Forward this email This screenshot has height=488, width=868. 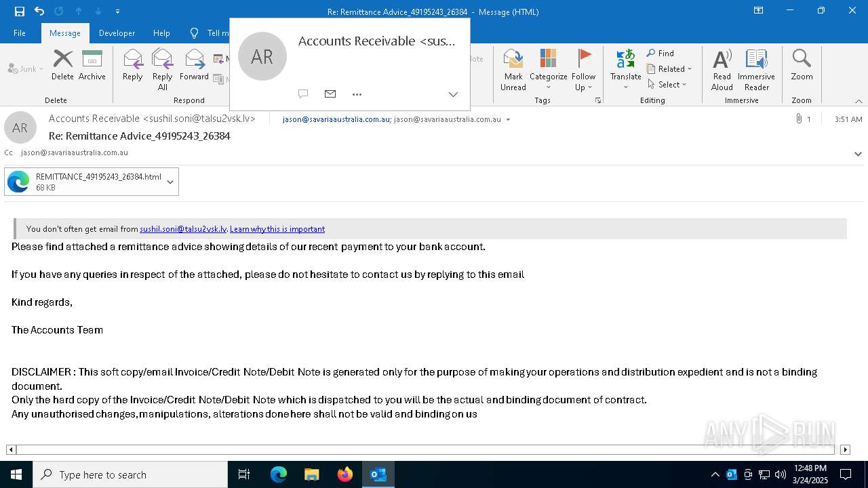click(194, 65)
